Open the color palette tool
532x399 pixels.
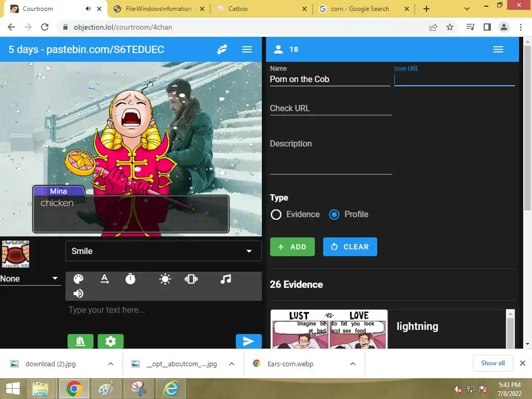coord(78,279)
